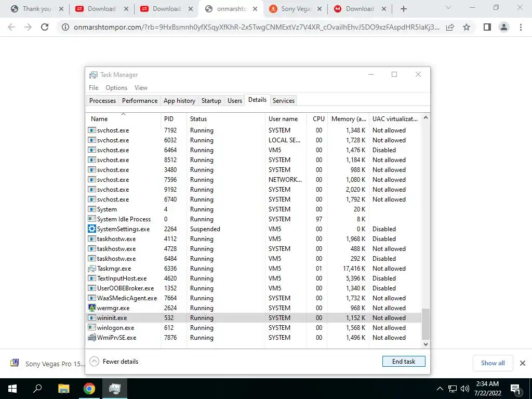Viewport: 532px width, 399px height.
Task: Click the Chrome back arrow icon
Action: tap(11, 27)
